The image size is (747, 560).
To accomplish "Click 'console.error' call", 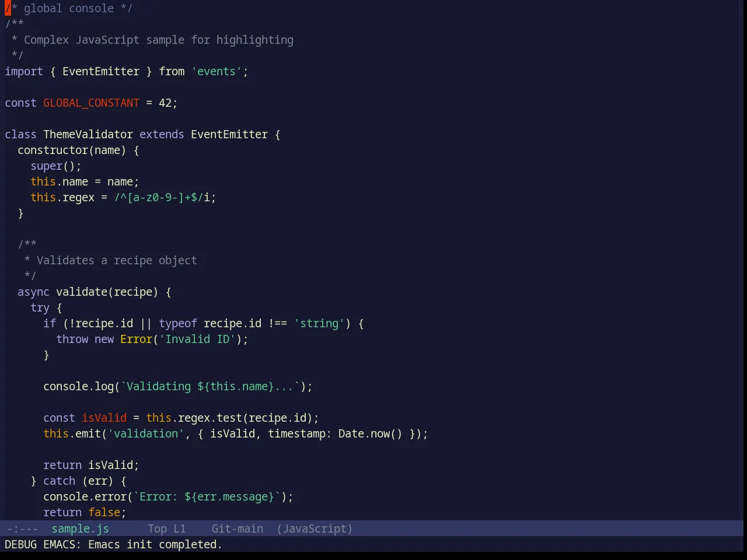I will 85,496.
